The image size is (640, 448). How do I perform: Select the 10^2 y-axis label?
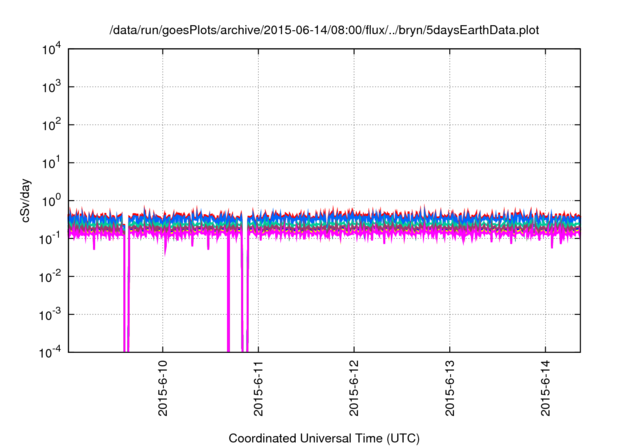tap(51, 125)
